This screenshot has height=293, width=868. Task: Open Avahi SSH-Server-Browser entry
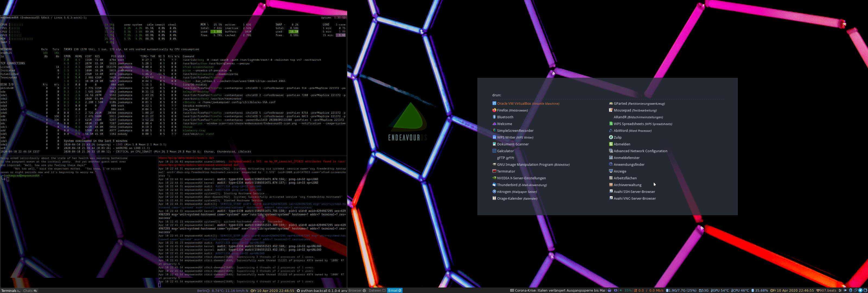click(632, 192)
